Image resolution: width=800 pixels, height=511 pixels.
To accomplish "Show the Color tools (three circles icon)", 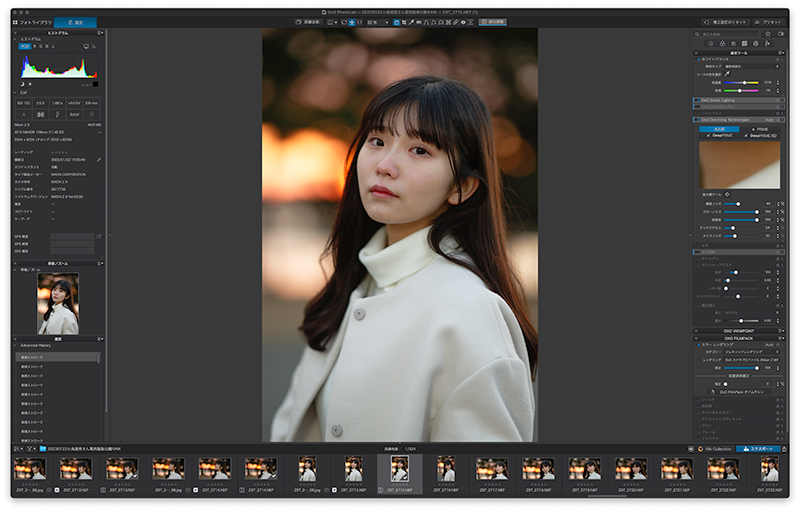I will click(x=722, y=44).
